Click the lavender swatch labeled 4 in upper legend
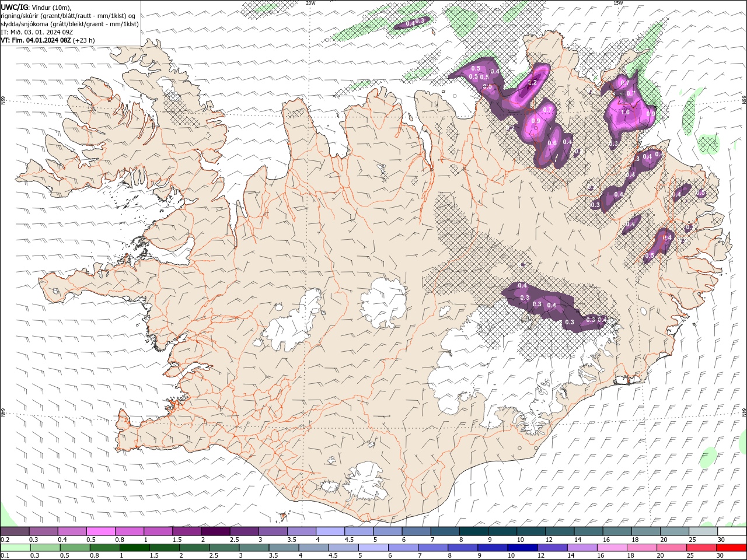 tap(330, 531)
